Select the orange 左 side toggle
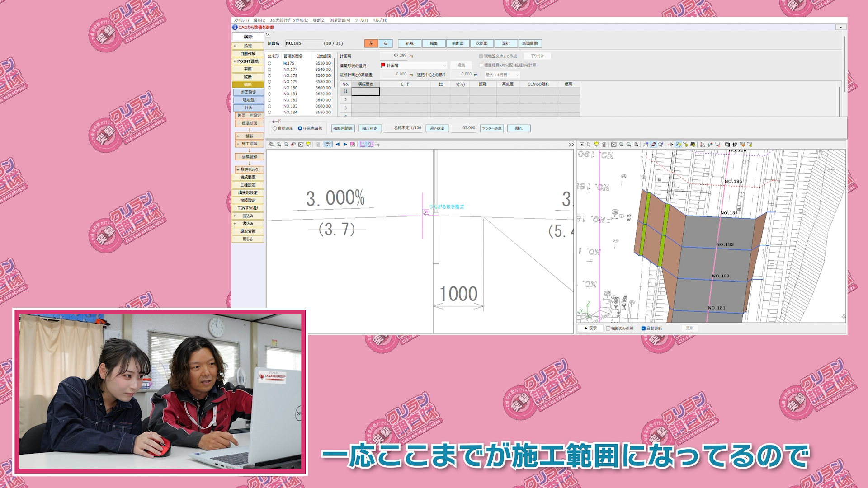 [371, 43]
